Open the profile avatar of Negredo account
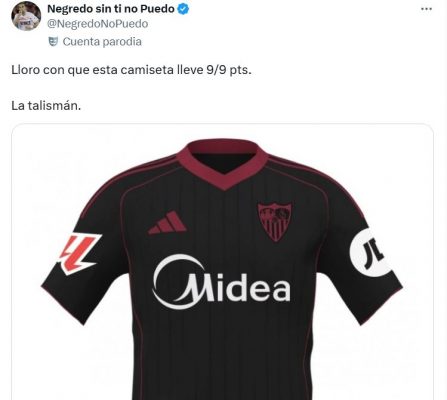Screen dimensions: 447x400 pos(26,16)
